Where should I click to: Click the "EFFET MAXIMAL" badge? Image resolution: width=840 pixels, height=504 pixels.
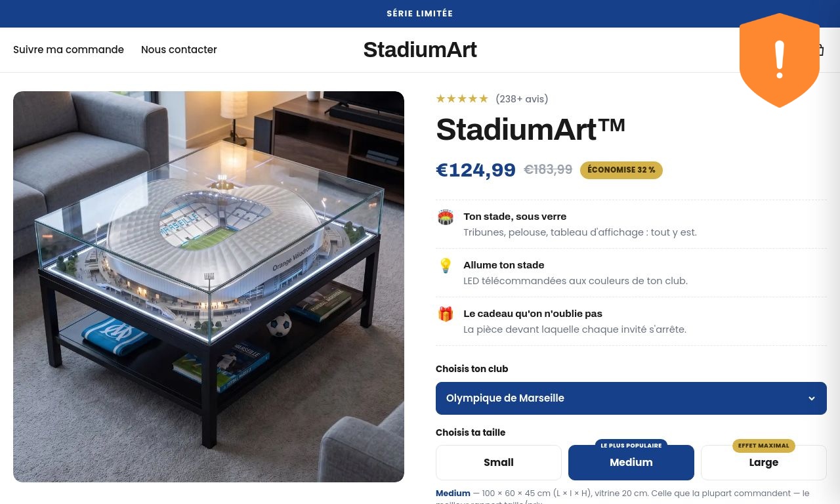[x=764, y=446]
